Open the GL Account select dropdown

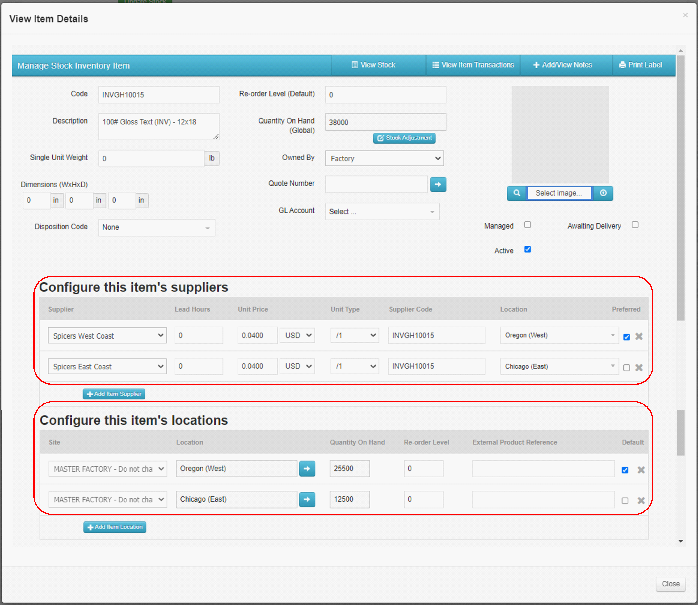(382, 212)
